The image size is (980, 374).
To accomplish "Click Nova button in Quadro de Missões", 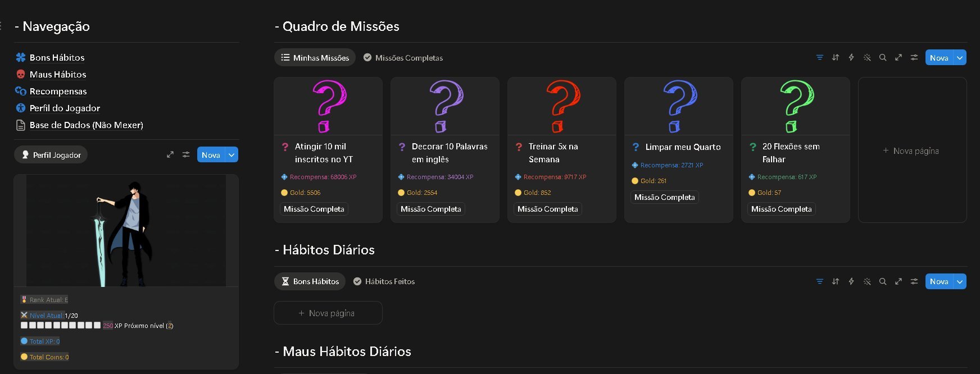I will tap(939, 57).
